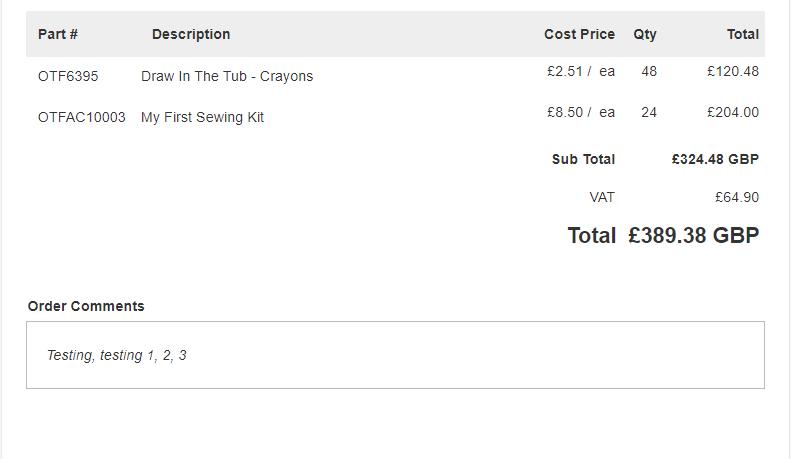Click My First Sewing Kit description

click(x=202, y=117)
